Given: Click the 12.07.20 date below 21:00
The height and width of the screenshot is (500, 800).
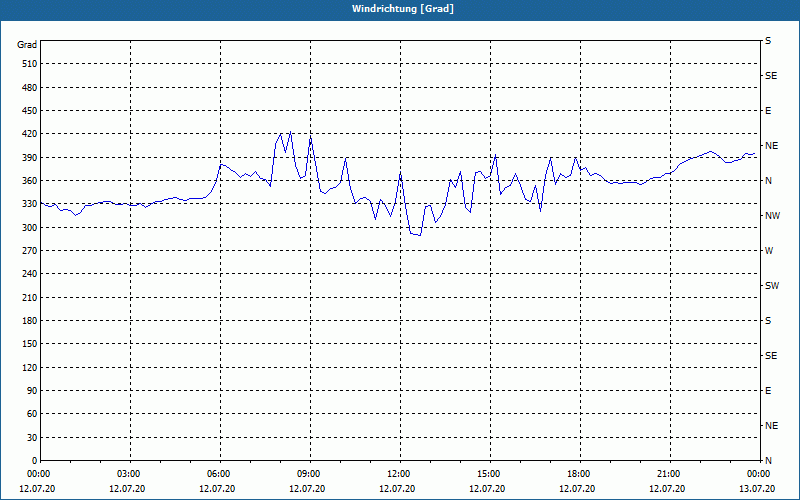Looking at the screenshot, I should (667, 489).
